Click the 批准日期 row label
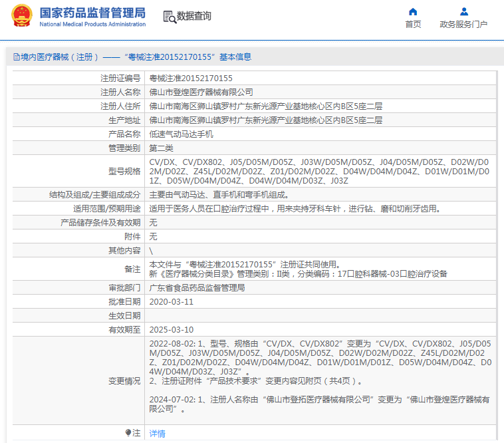 [x=124, y=302]
